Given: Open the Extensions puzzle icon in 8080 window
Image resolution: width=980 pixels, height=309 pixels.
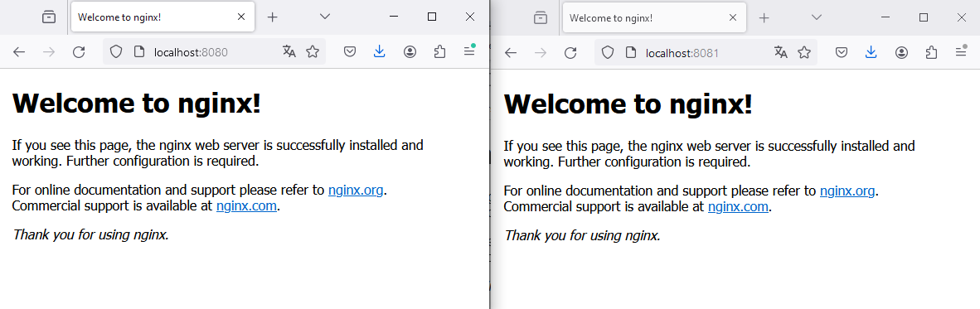Looking at the screenshot, I should tap(439, 52).
